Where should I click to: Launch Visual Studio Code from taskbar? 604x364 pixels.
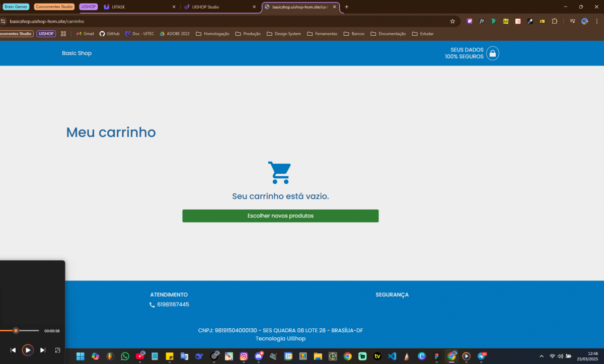coord(392,356)
